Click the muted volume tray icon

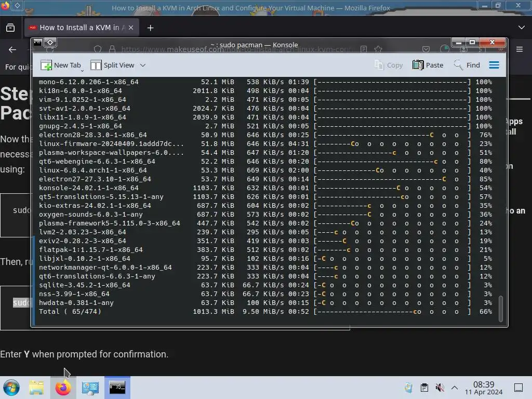[x=440, y=388]
